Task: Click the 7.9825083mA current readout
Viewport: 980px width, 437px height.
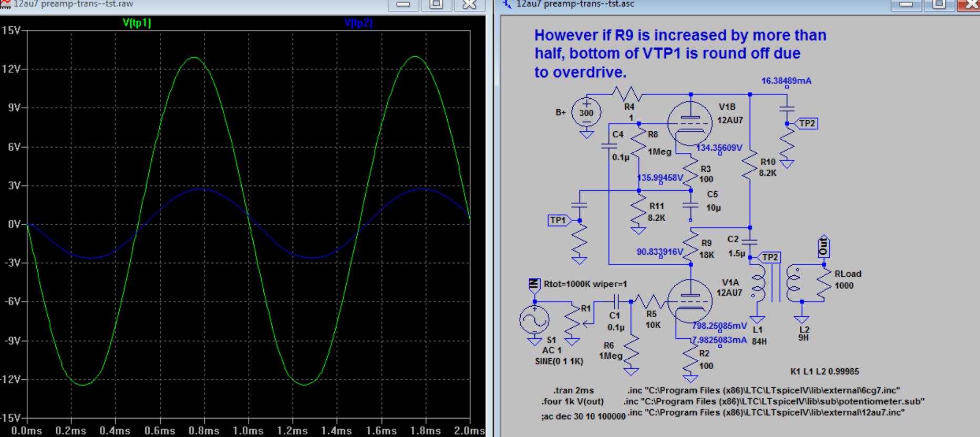Action: (x=719, y=340)
